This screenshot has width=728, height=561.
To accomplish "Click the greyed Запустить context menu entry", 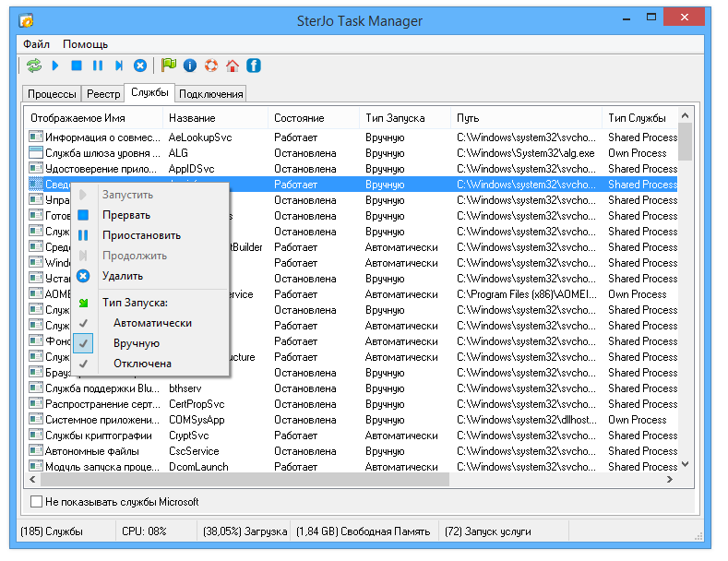I will click(x=150, y=195).
